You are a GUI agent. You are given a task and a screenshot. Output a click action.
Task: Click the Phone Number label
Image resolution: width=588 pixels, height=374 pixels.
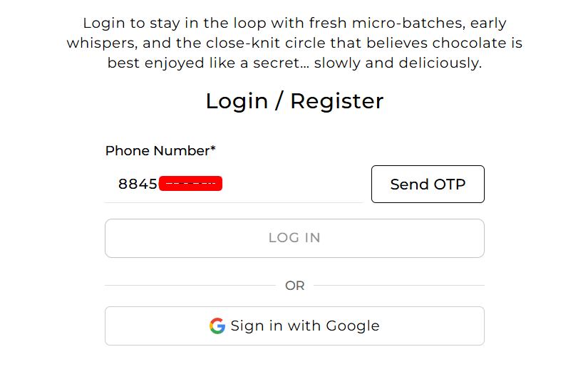(157, 151)
